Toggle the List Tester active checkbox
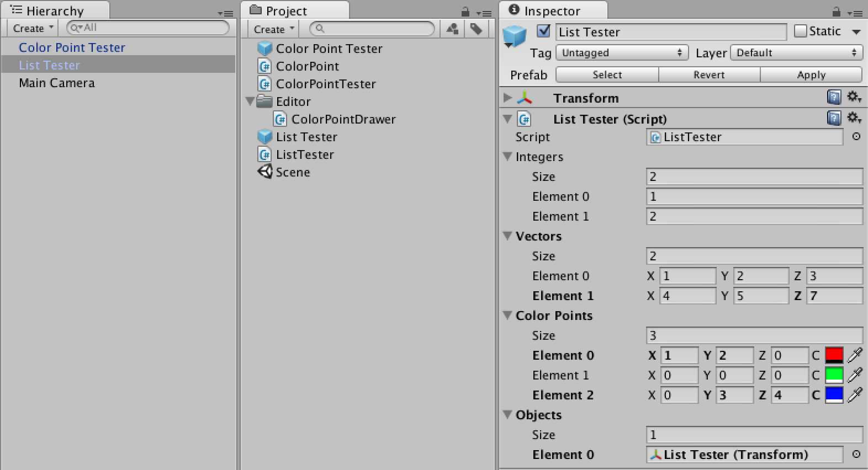This screenshot has width=868, height=470. (x=543, y=31)
